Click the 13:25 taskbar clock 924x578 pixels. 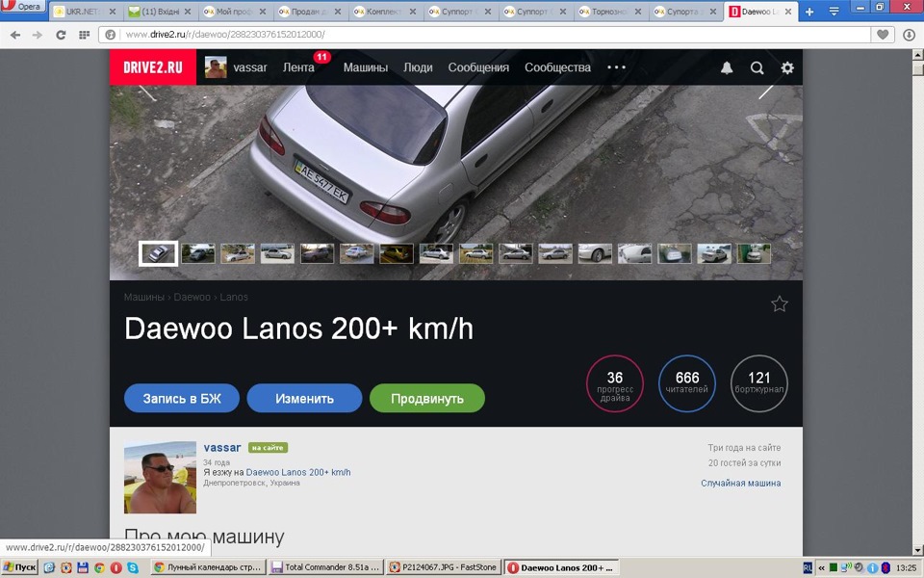click(907, 568)
